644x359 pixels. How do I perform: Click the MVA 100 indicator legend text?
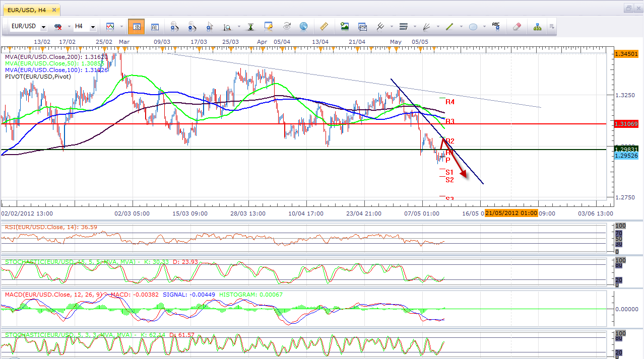tap(56, 70)
